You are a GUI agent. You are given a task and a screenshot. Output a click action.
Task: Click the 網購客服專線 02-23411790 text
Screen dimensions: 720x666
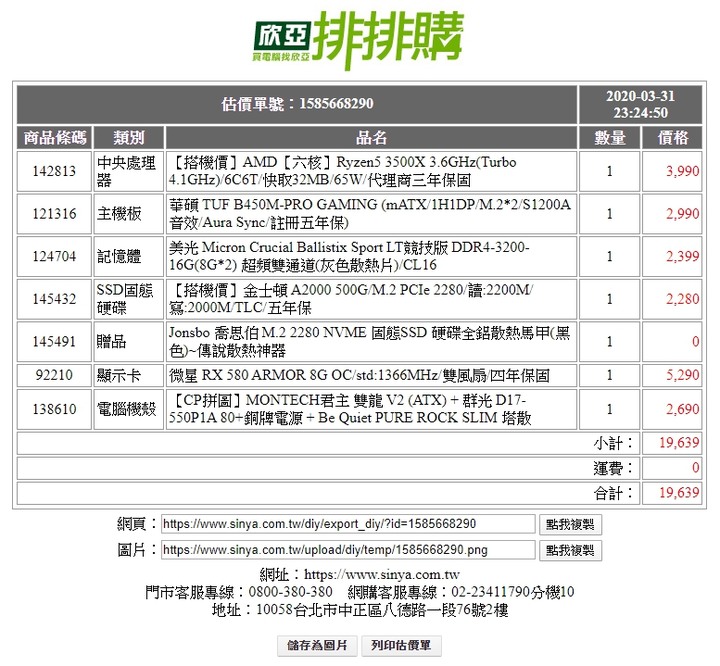461,592
